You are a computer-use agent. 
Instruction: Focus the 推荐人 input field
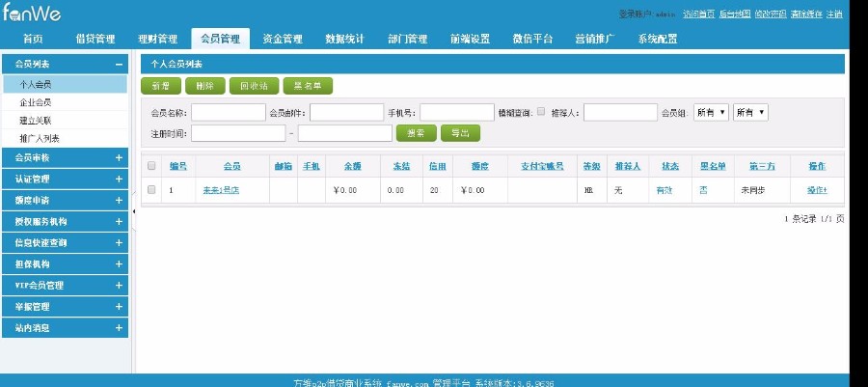coord(620,112)
